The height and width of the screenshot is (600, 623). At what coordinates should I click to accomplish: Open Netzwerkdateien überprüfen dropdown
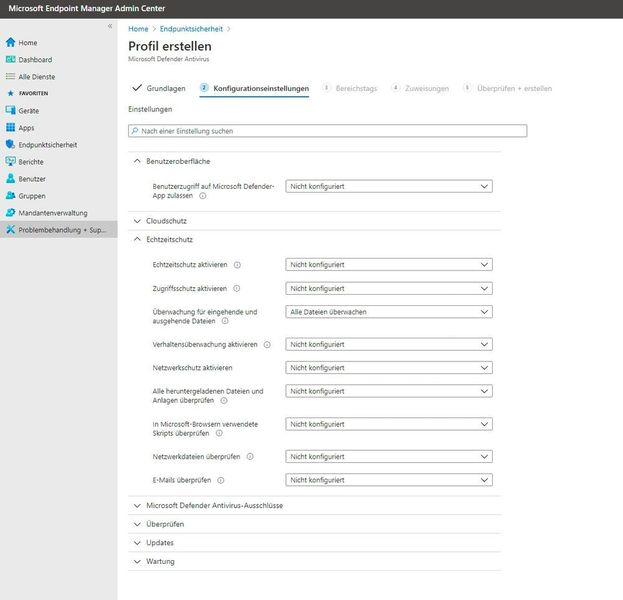389,457
